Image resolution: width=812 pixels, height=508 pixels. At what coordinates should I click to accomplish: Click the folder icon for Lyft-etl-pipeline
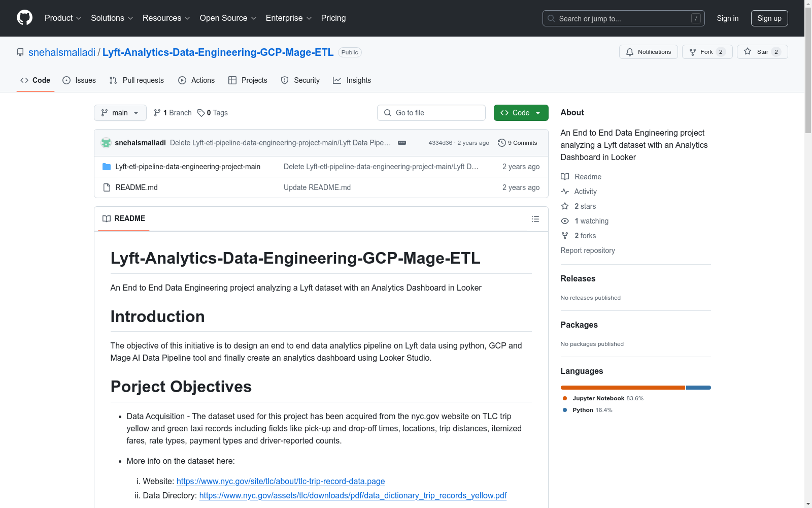(x=107, y=167)
